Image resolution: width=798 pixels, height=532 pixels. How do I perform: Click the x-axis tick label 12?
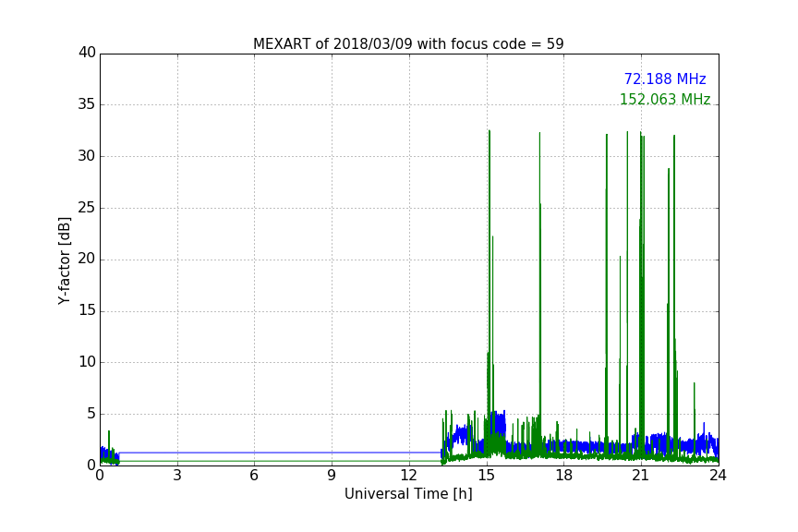[x=409, y=476]
